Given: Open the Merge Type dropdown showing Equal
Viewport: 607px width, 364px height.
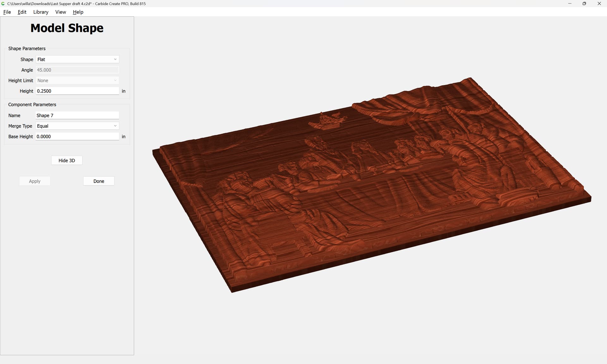Looking at the screenshot, I should (x=77, y=126).
